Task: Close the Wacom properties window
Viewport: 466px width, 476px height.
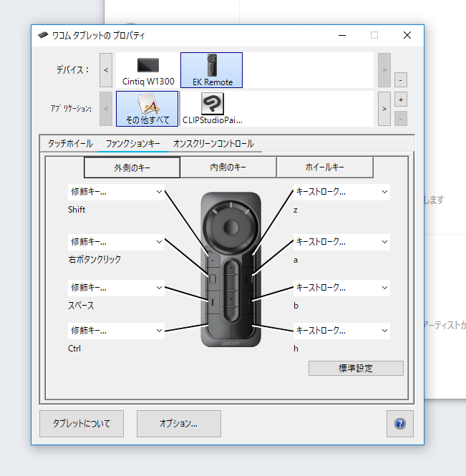Action: coord(407,35)
